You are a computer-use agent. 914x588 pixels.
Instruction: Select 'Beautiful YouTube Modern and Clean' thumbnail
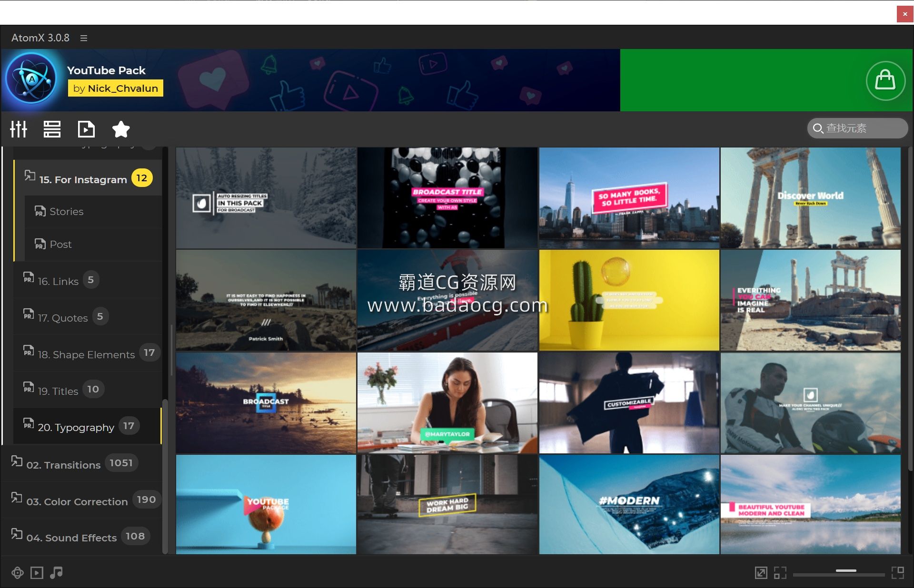pyautogui.click(x=810, y=505)
